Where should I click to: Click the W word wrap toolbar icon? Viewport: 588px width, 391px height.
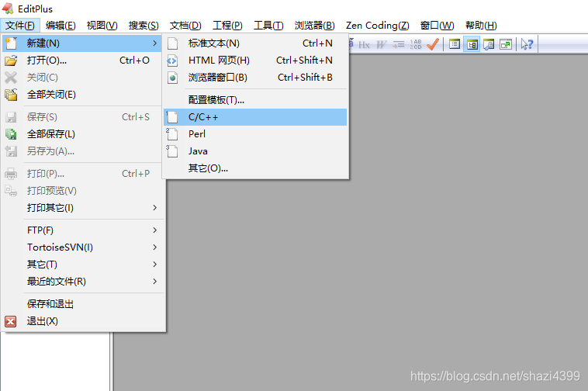pos(381,45)
